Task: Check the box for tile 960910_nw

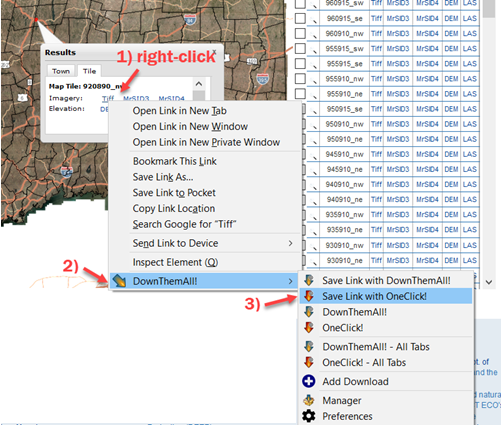Action: [300, 33]
